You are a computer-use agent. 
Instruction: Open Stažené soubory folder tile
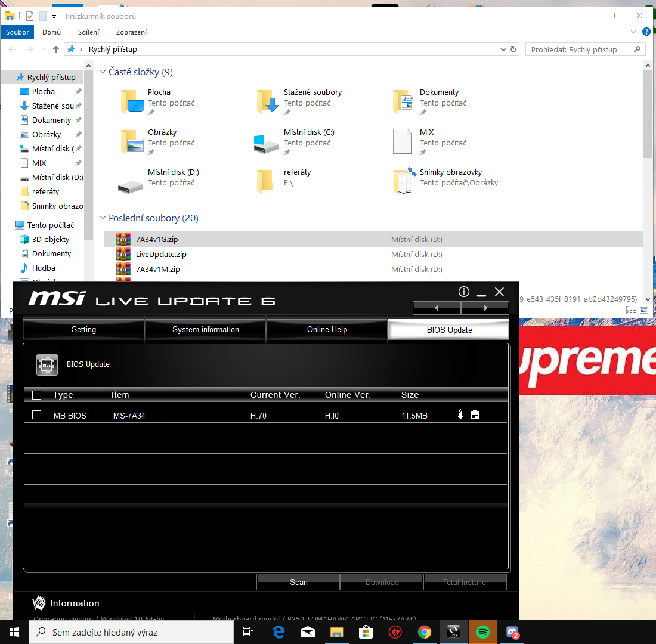(x=299, y=101)
